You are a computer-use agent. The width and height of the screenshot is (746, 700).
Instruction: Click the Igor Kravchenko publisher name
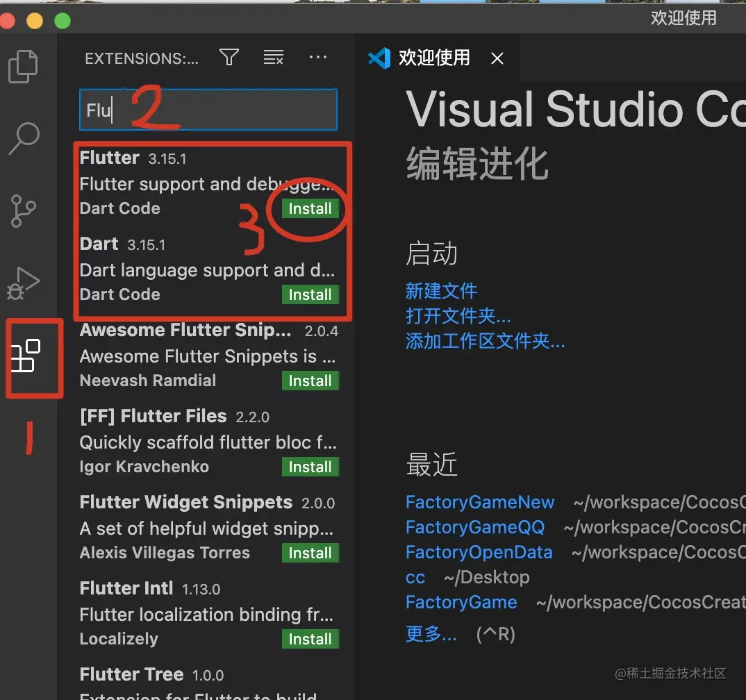144,467
